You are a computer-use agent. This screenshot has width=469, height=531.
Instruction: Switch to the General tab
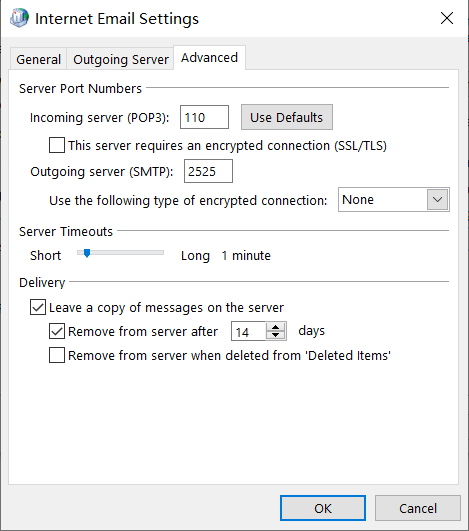[39, 59]
